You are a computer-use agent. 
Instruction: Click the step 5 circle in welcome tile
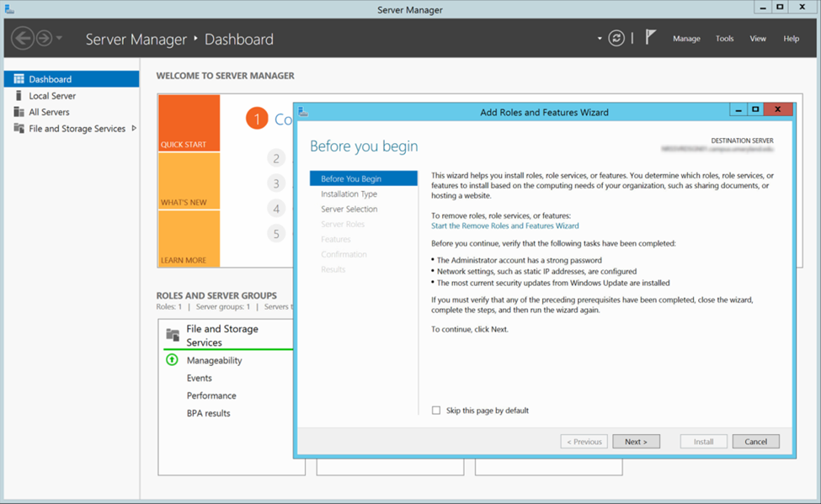[x=276, y=233]
